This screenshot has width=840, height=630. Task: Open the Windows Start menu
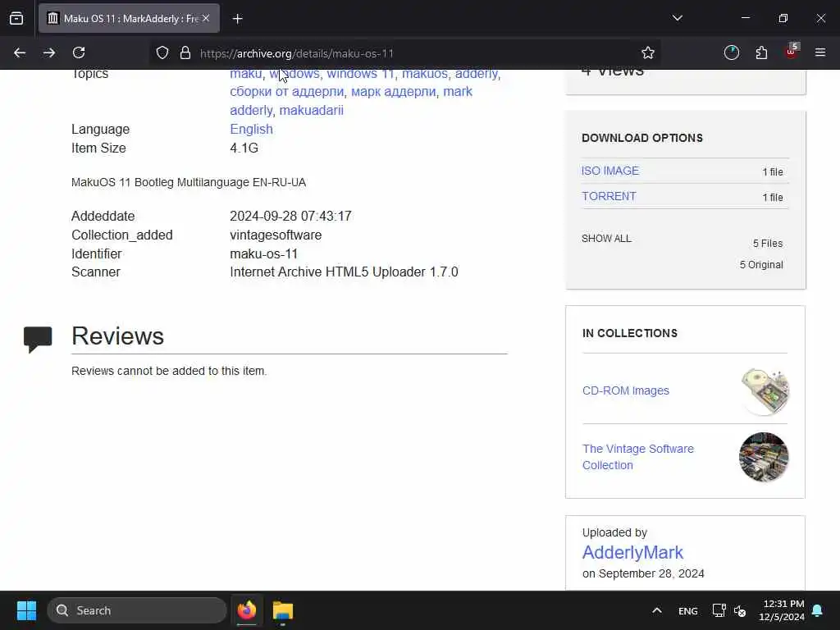click(x=26, y=610)
